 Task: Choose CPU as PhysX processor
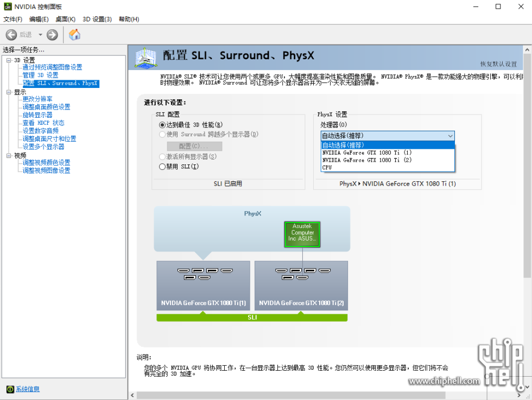(x=388, y=168)
